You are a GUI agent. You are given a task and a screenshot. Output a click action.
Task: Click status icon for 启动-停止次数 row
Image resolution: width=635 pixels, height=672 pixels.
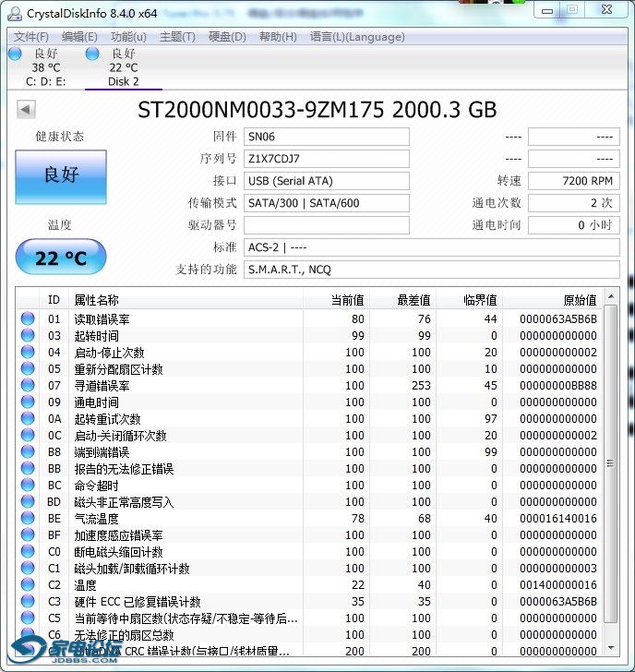pyautogui.click(x=28, y=352)
